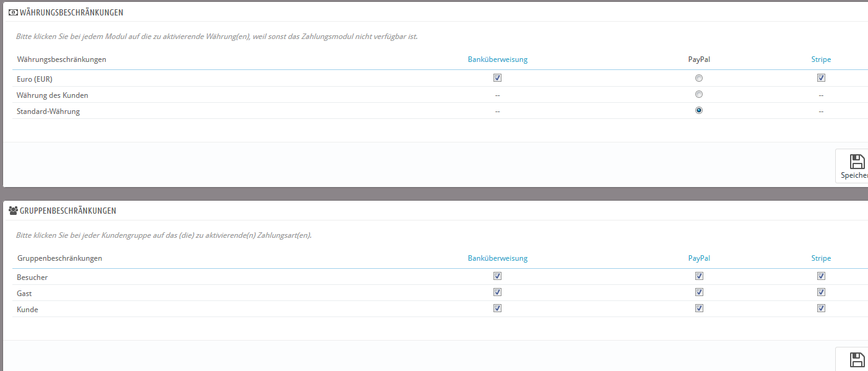This screenshot has height=371, width=868.
Task: Click Stripe link in currency restrictions header
Action: pyautogui.click(x=821, y=59)
